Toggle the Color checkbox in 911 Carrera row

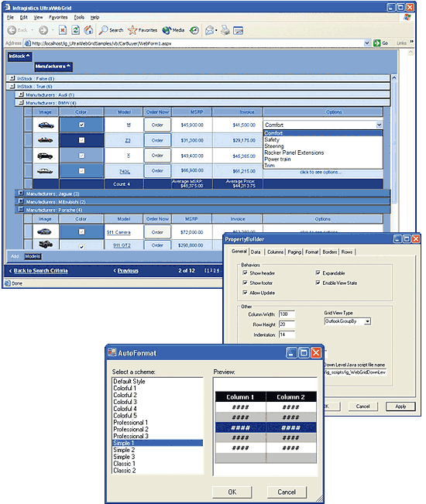[x=81, y=231]
